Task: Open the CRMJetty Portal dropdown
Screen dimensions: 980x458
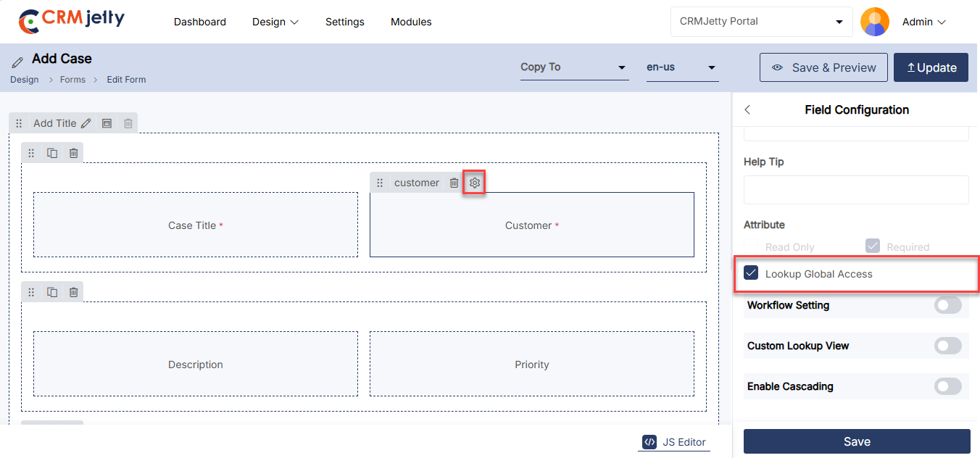Action: (760, 22)
